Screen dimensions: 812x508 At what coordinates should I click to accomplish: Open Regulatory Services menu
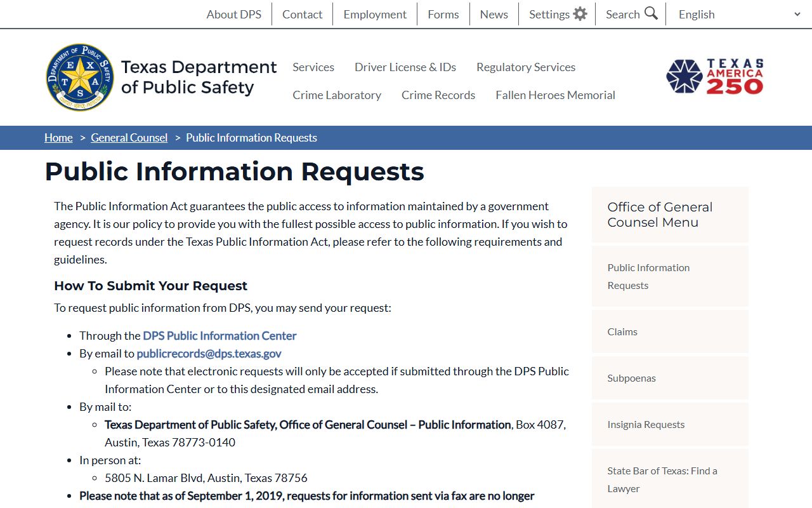coord(526,67)
